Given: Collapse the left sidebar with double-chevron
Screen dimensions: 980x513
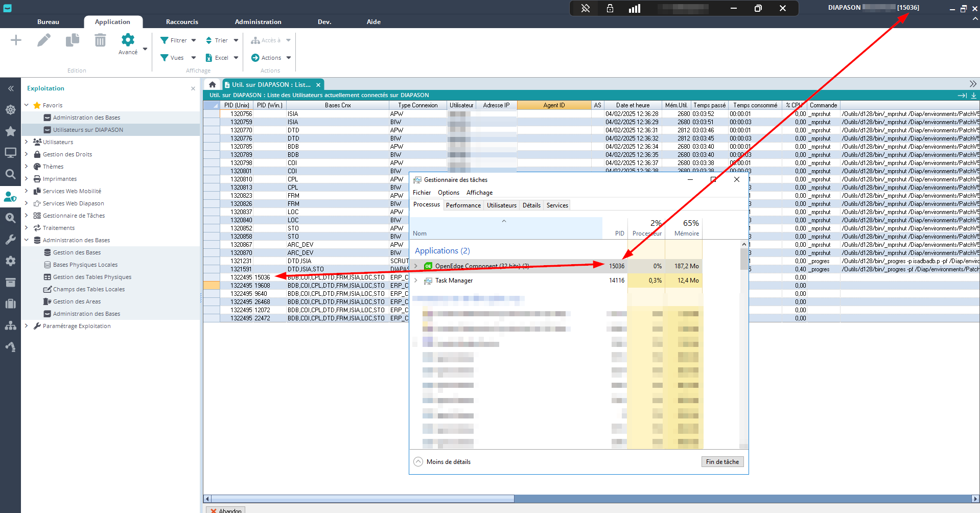Looking at the screenshot, I should [10, 88].
